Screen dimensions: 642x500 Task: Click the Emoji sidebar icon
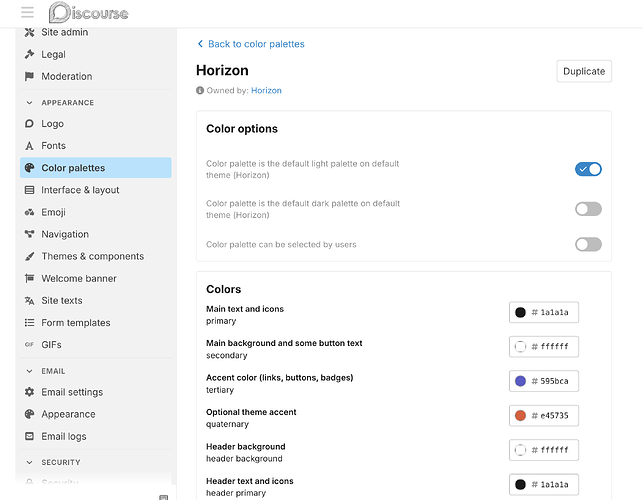(x=29, y=212)
